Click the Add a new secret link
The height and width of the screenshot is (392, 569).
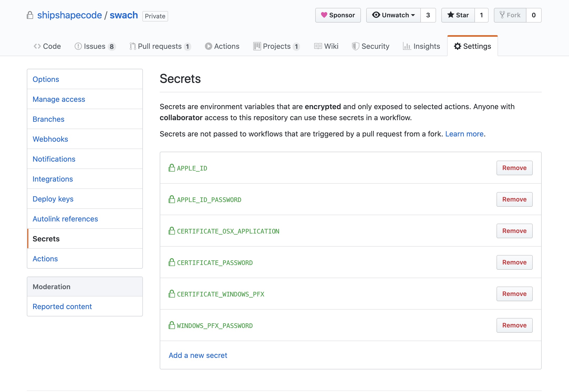click(x=198, y=355)
